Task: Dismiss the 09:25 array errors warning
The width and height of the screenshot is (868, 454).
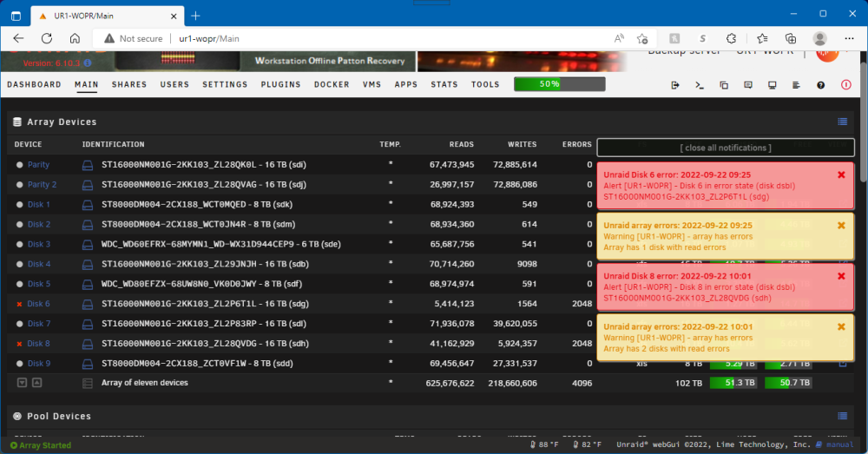Action: [x=841, y=226]
